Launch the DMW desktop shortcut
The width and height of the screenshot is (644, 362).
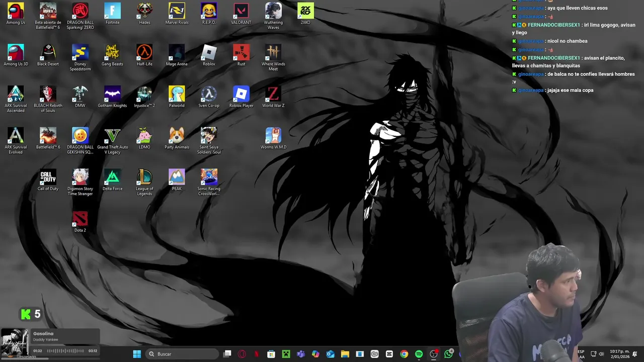(x=80, y=97)
